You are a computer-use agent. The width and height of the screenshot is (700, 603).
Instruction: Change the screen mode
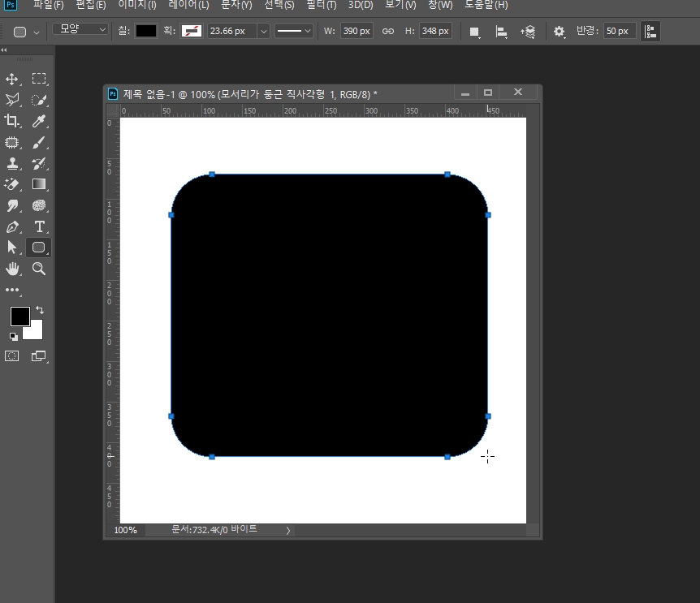point(39,356)
